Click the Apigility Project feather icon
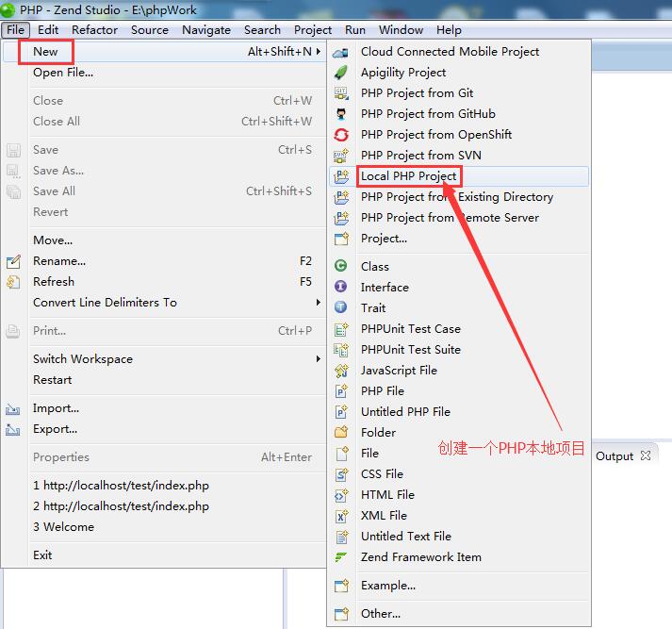Viewport: 672px width, 629px height. click(x=341, y=73)
